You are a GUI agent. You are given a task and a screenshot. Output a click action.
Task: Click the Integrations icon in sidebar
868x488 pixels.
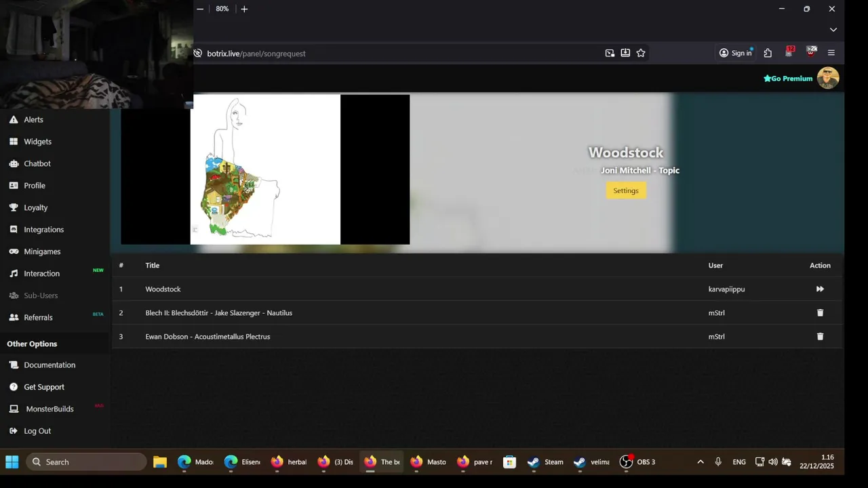pos(14,230)
